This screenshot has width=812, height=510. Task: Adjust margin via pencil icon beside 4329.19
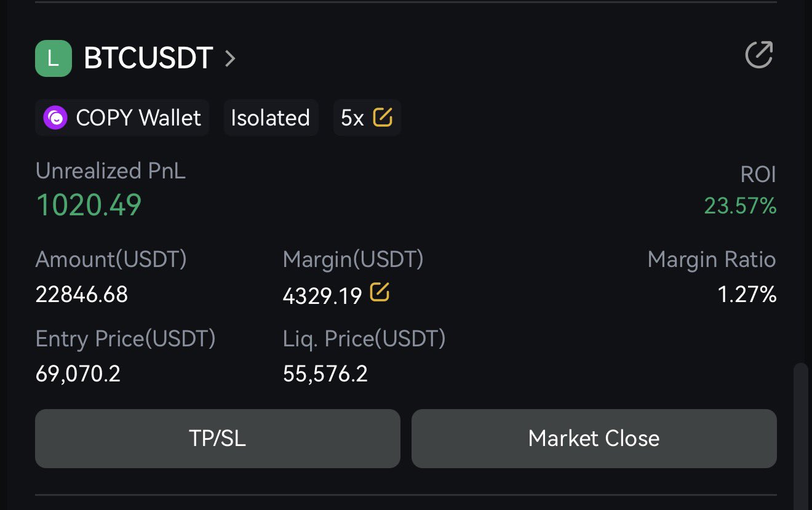pos(380,293)
